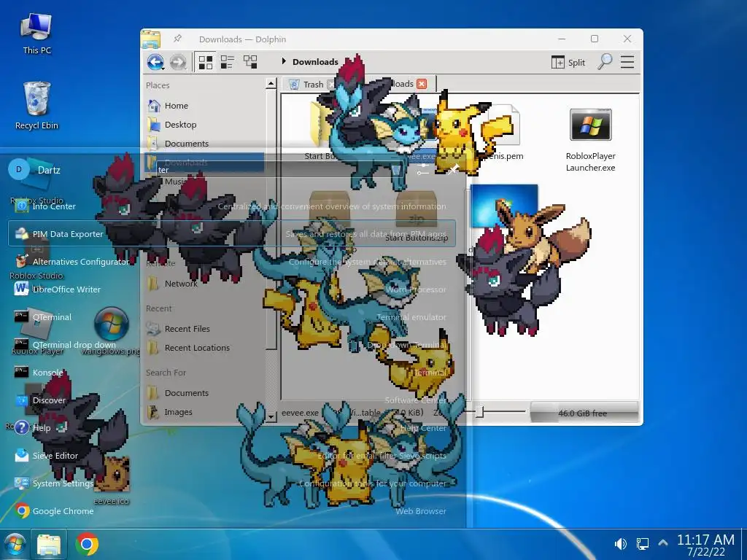Open Dolphin's hamburger menu
Image resolution: width=747 pixels, height=560 pixels.
click(627, 62)
